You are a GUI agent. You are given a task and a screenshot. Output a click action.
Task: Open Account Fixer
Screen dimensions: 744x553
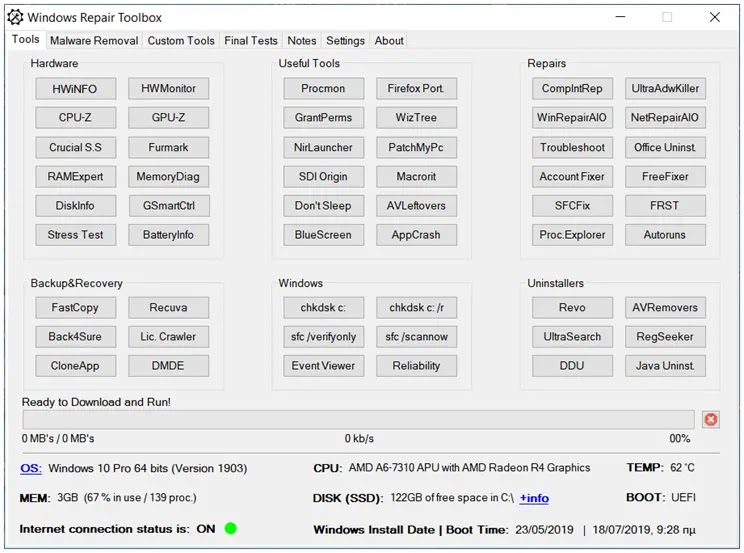[572, 177]
